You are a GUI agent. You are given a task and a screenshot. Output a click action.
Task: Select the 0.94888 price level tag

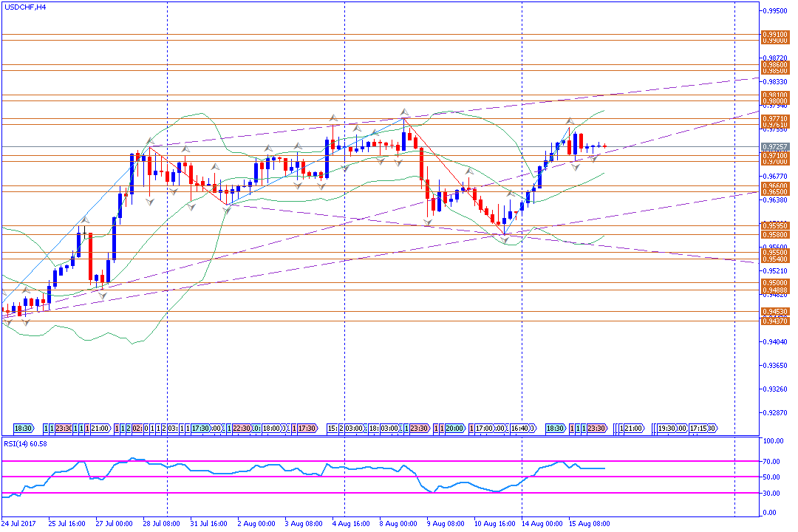tap(774, 290)
